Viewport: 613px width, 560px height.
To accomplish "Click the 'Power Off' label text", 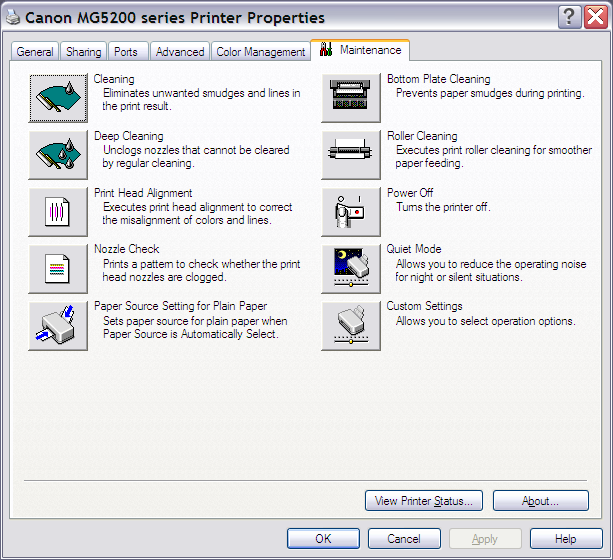I will [410, 193].
